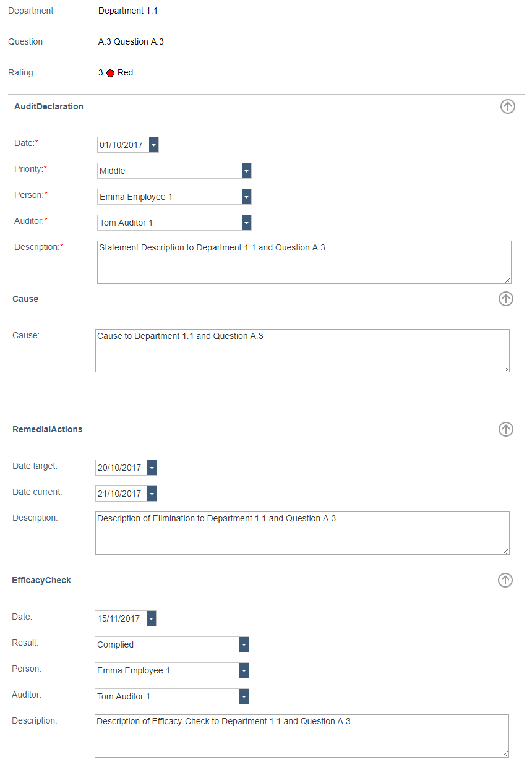Collapse the Cause section arrow icon

[x=505, y=299]
